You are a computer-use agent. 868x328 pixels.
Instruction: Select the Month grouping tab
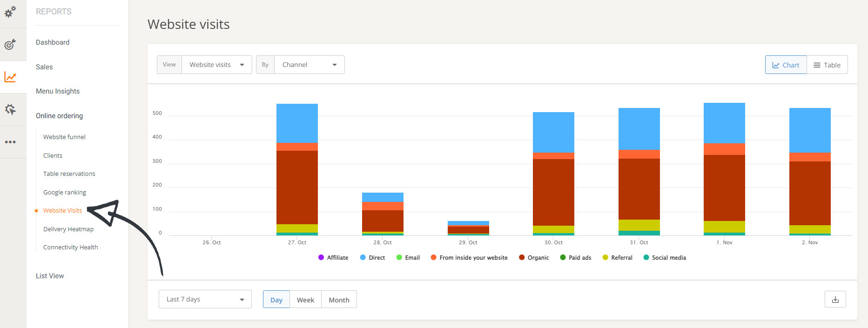pos(339,300)
